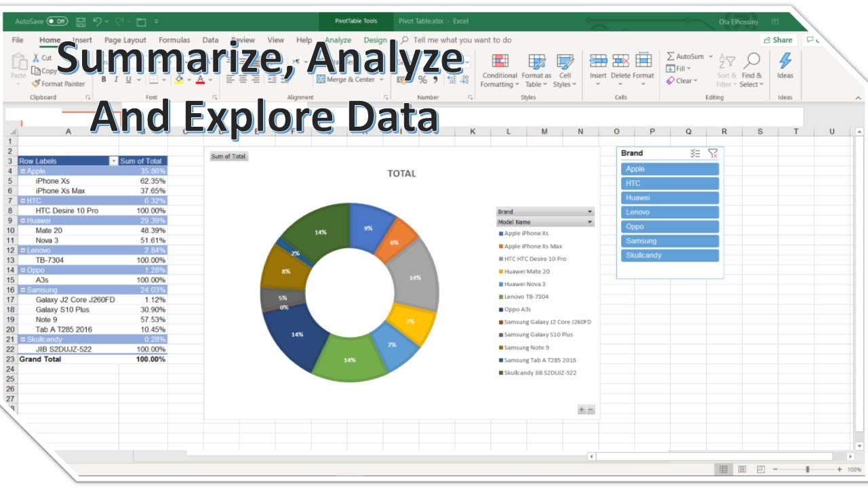868x488 pixels.
Task: Click the touch/mouse mode icon in title bar
Action: (142, 22)
